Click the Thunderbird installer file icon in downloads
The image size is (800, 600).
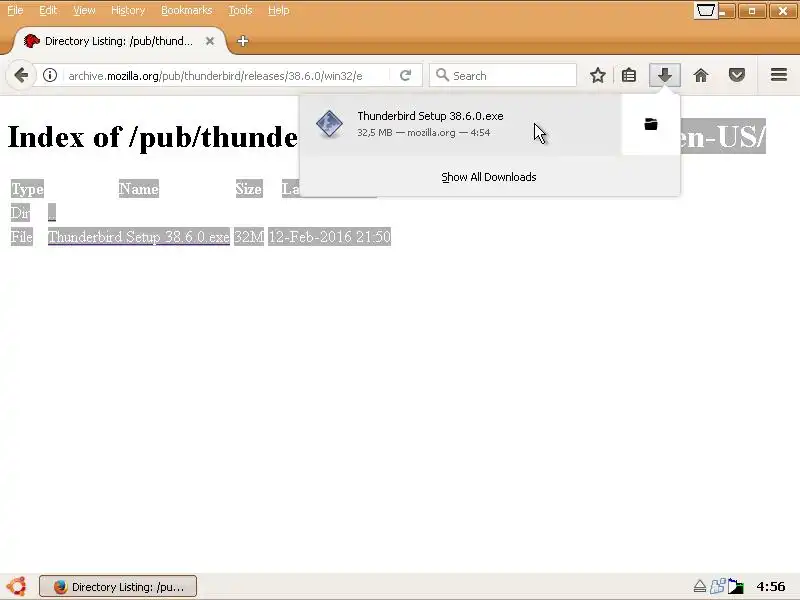click(x=329, y=124)
